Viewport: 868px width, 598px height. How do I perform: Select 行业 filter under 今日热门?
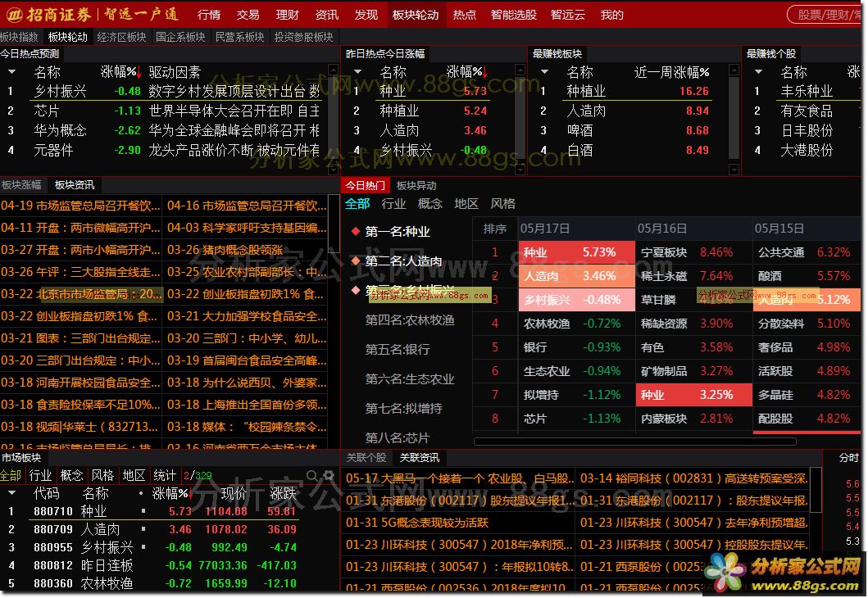[393, 204]
